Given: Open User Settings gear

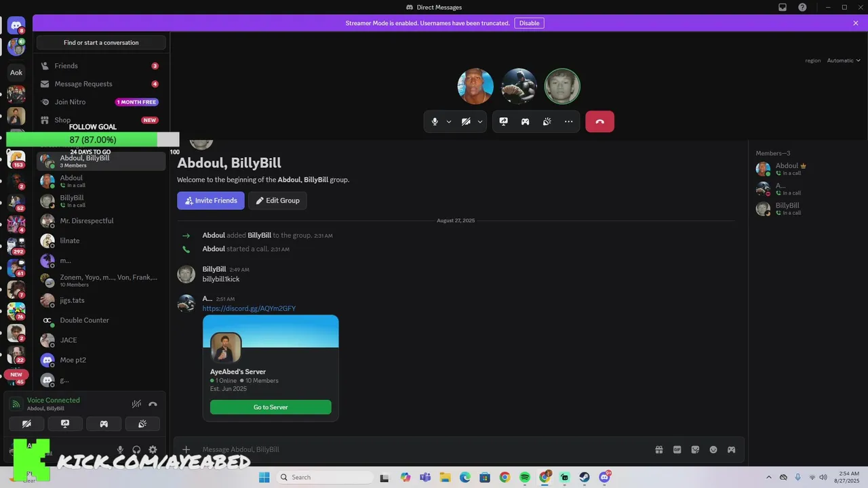Looking at the screenshot, I should pos(153,449).
